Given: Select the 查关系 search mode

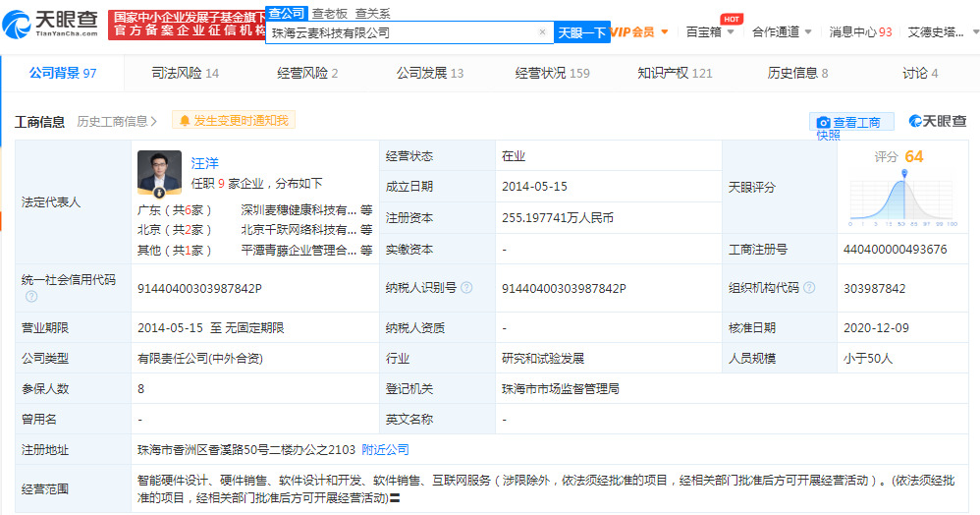Looking at the screenshot, I should pos(372,13).
